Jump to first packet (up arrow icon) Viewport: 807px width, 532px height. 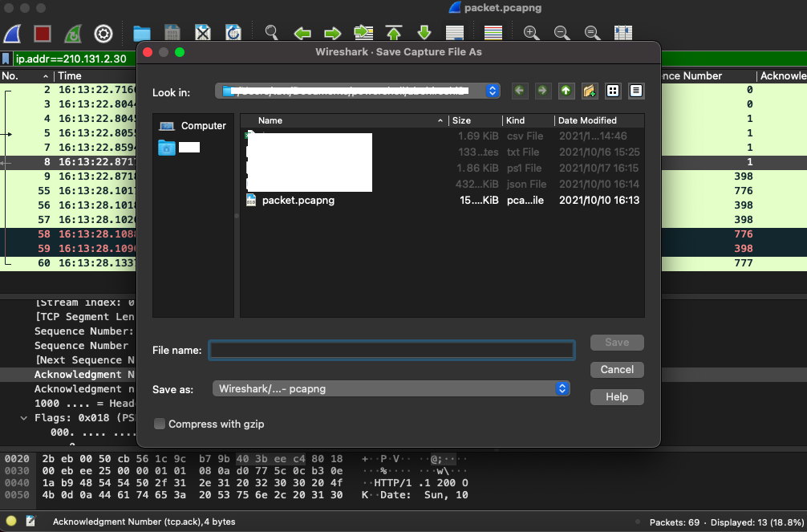[x=394, y=33]
